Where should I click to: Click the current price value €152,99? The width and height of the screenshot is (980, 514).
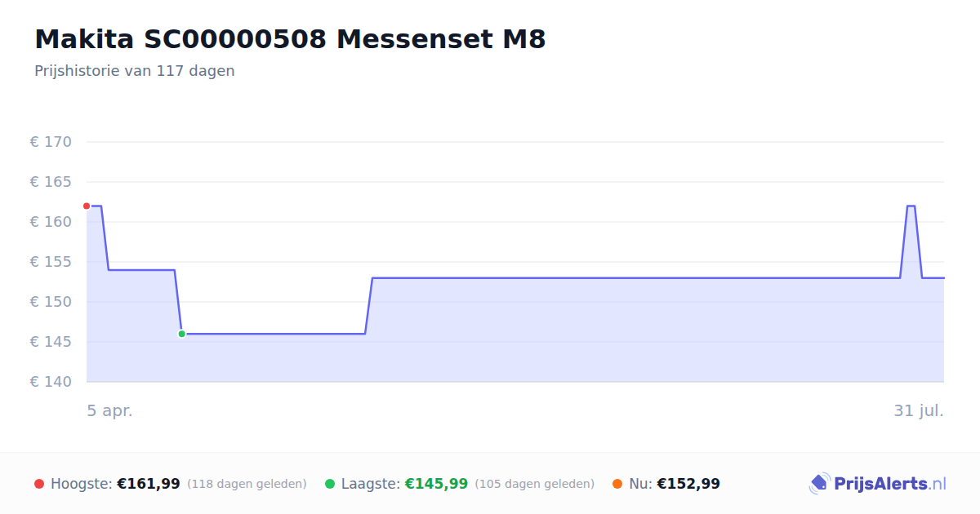[x=688, y=484]
